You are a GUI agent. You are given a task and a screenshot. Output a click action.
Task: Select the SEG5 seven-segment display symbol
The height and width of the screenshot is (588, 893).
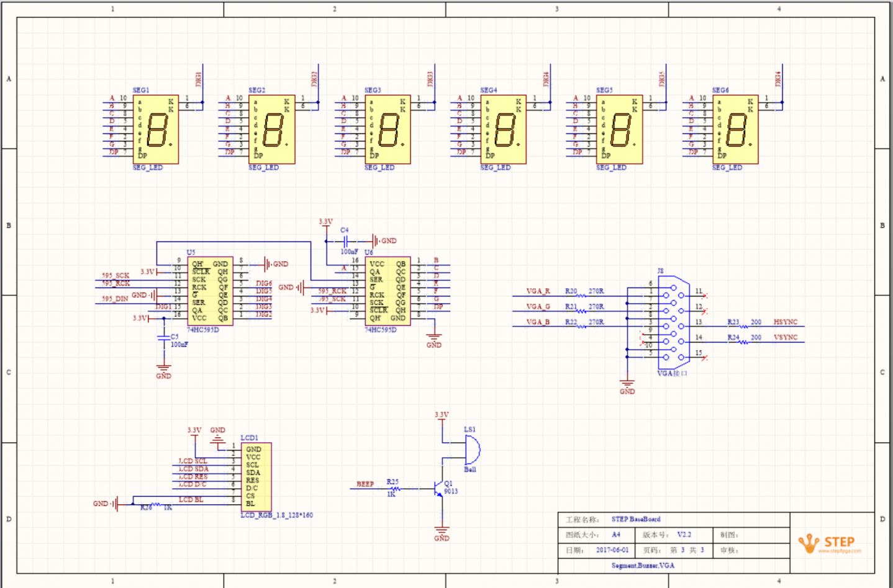point(619,129)
